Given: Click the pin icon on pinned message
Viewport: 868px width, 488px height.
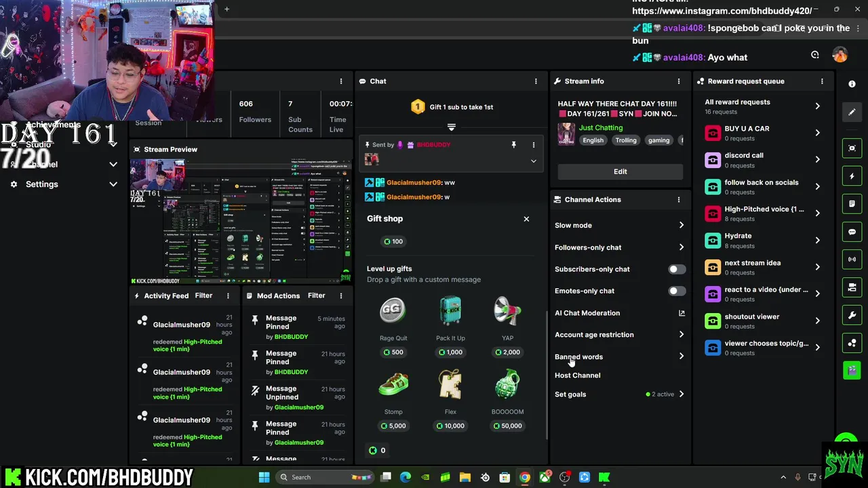Looking at the screenshot, I should point(513,144).
